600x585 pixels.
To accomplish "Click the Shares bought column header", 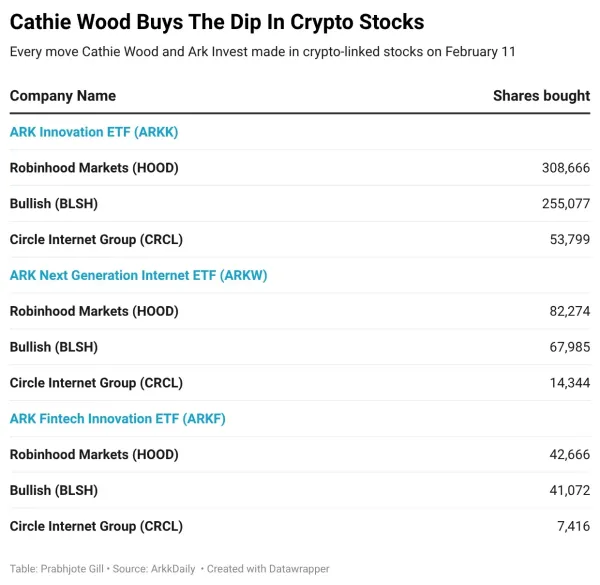I will point(541,96).
